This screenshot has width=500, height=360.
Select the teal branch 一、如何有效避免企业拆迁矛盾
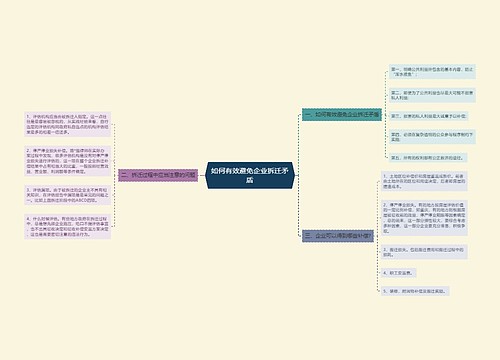click(342, 115)
